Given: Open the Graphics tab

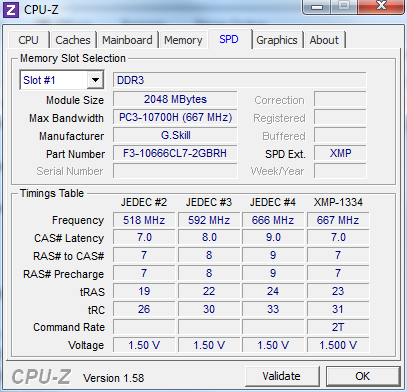Looking at the screenshot, I should point(277,40).
